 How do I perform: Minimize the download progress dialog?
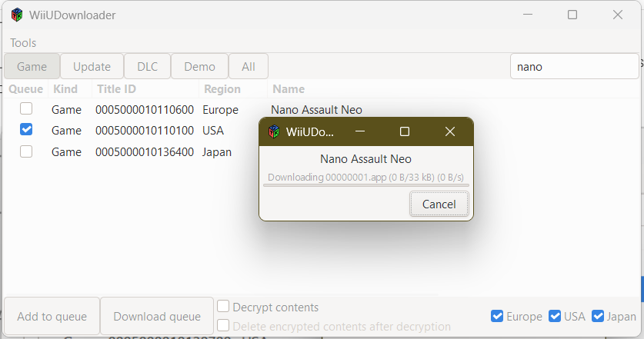tap(360, 131)
